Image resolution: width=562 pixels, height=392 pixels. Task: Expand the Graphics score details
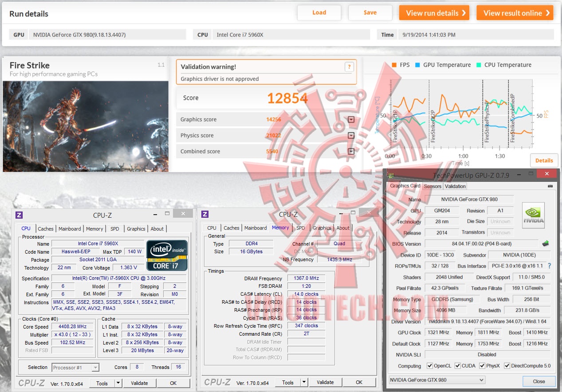[x=351, y=120]
